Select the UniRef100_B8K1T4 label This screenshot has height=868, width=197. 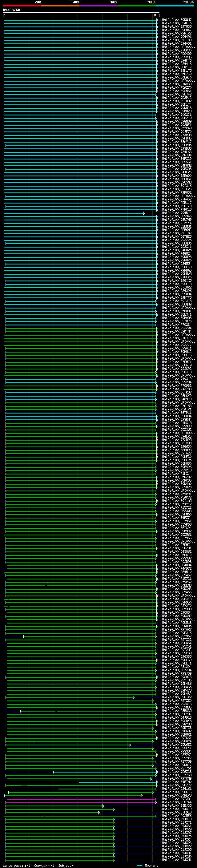[x=177, y=104]
